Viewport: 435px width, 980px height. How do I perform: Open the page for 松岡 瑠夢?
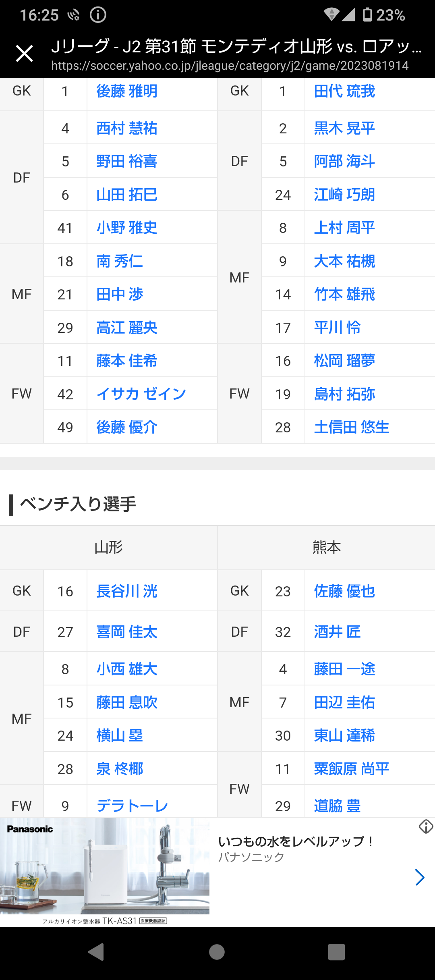pyautogui.click(x=344, y=361)
